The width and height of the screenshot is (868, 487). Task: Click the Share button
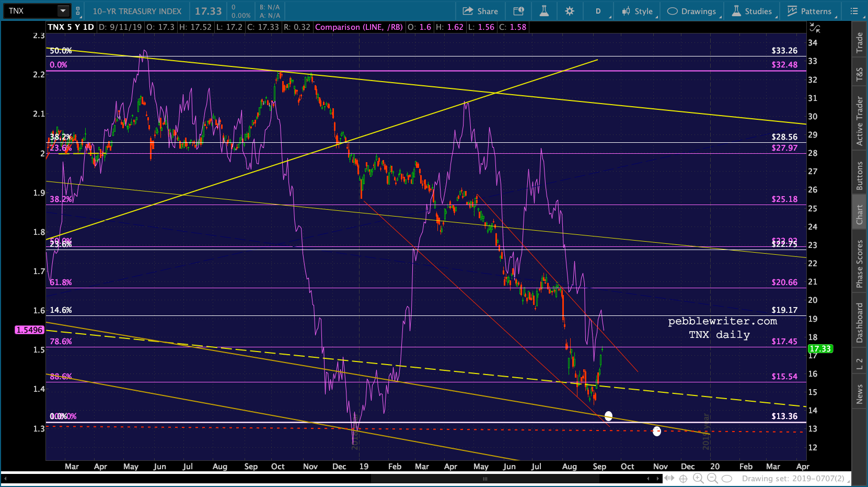pyautogui.click(x=480, y=11)
